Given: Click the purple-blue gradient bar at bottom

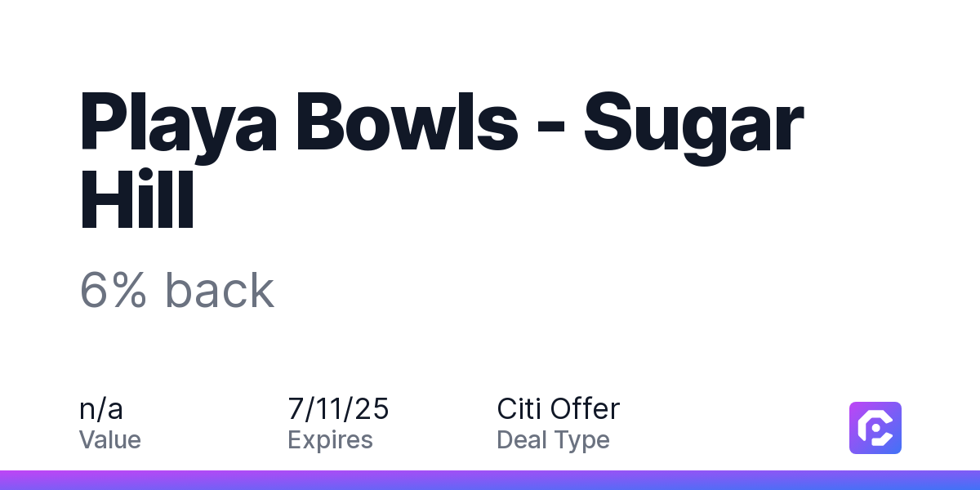Looking at the screenshot, I should click(x=490, y=480).
